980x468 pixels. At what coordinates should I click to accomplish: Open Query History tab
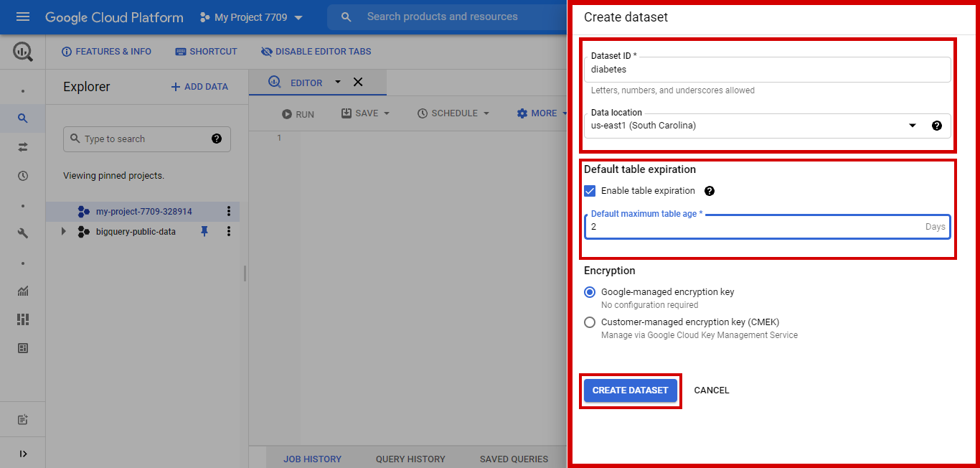pyautogui.click(x=410, y=459)
